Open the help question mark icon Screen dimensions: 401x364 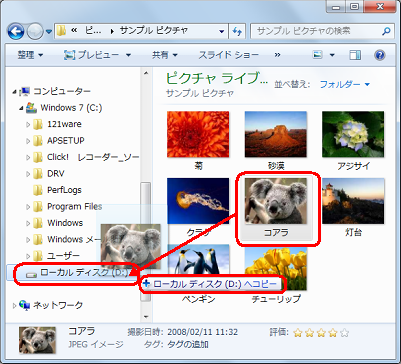[x=380, y=55]
